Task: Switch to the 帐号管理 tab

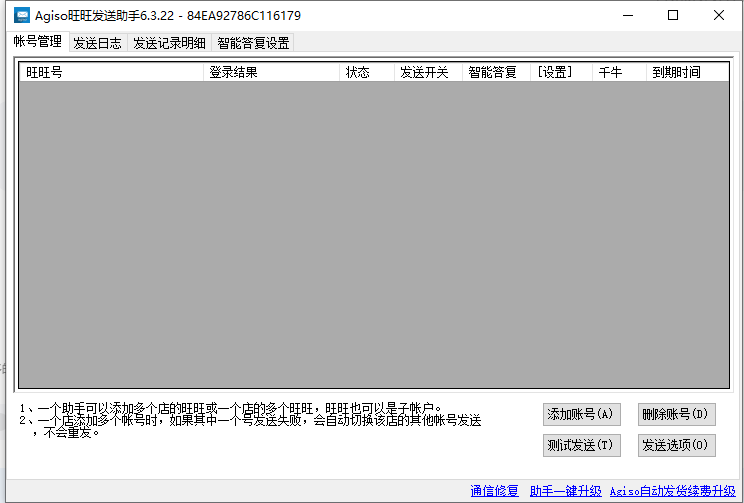Action: 38,42
